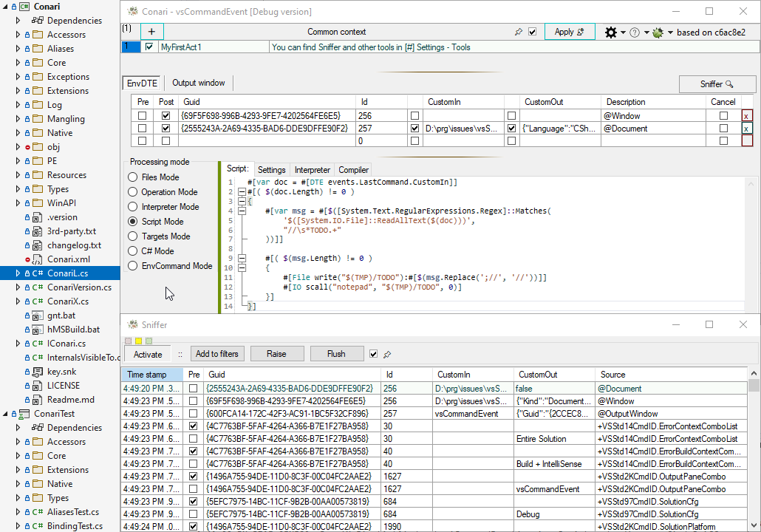The width and height of the screenshot is (761, 532).
Task: Click the bug icon beside version text
Action: click(x=658, y=33)
